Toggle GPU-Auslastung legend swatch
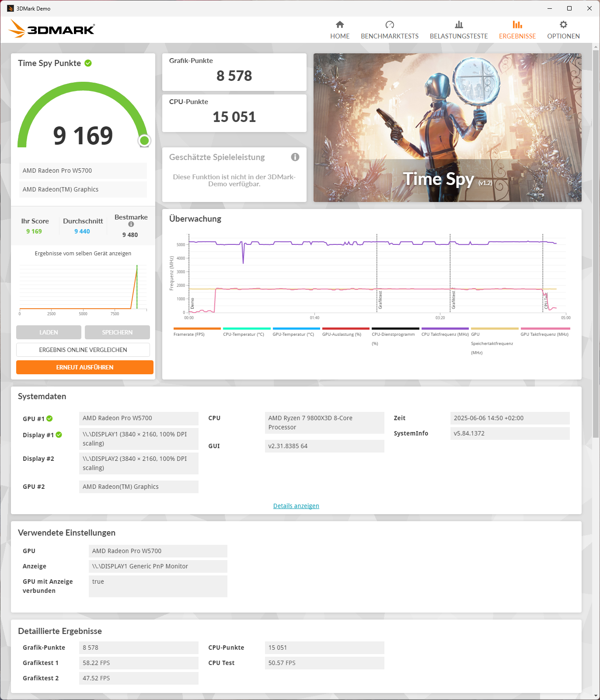 tap(346, 328)
